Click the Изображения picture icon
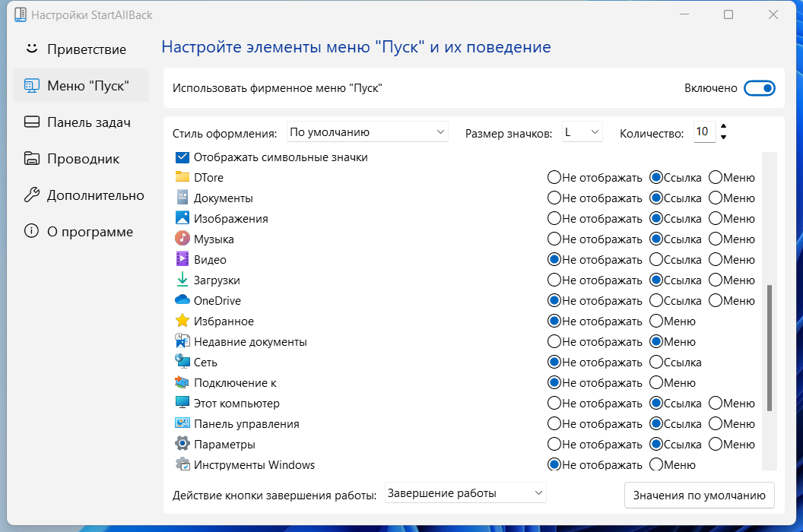This screenshot has width=803, height=532. click(182, 218)
